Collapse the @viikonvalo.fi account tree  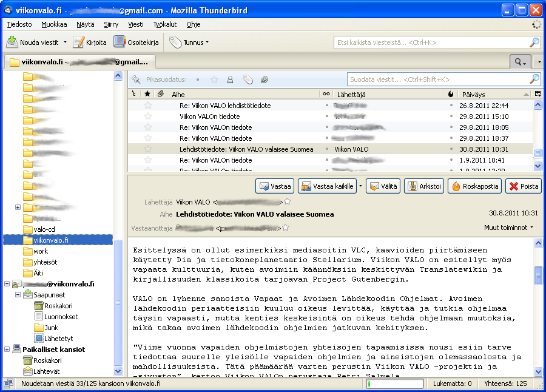point(7,283)
